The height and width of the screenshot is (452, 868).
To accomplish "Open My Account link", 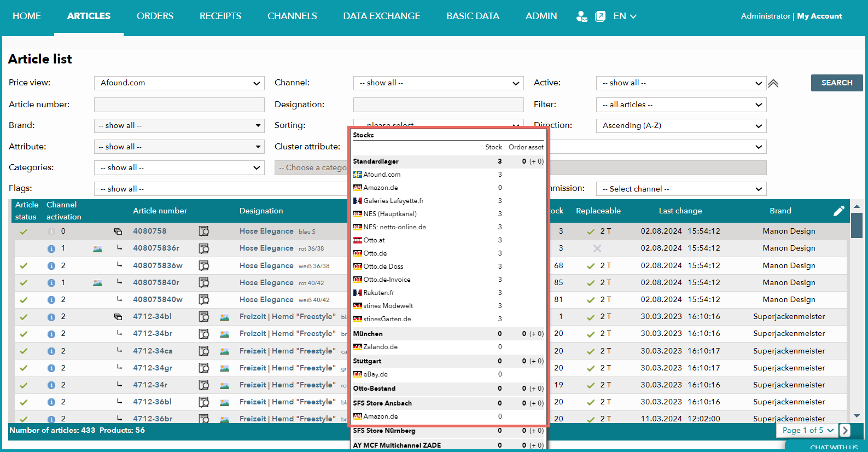I will pyautogui.click(x=819, y=16).
